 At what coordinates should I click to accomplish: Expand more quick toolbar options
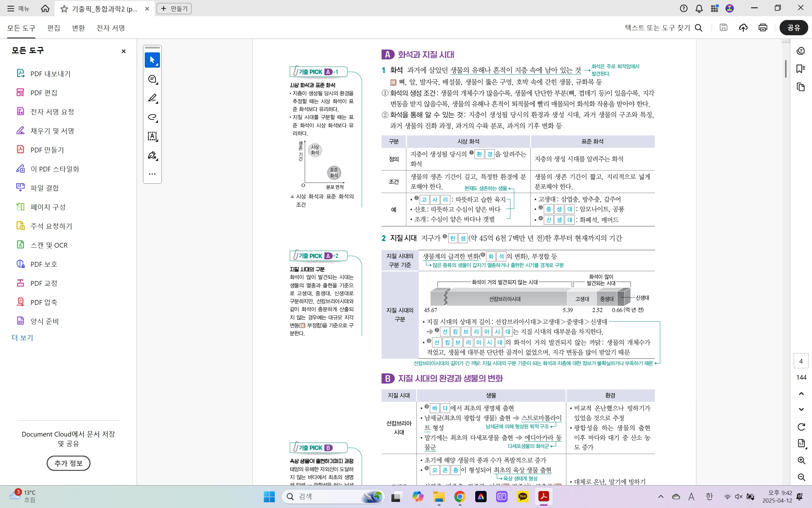tap(152, 174)
